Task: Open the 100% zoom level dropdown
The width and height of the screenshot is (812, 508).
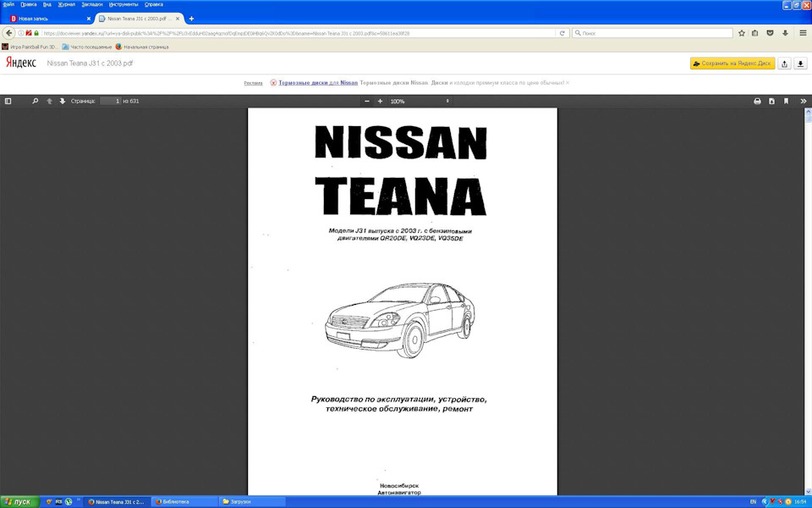Action: click(419, 101)
